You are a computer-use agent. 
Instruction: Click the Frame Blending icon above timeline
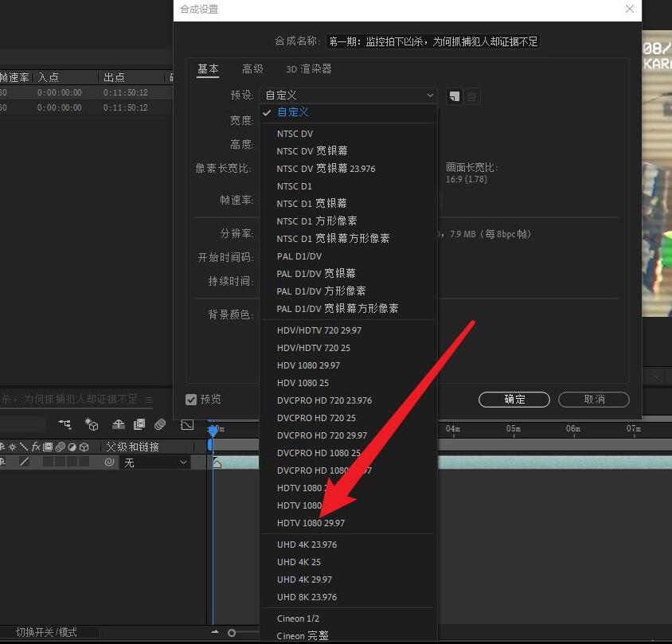pyautogui.click(x=139, y=424)
